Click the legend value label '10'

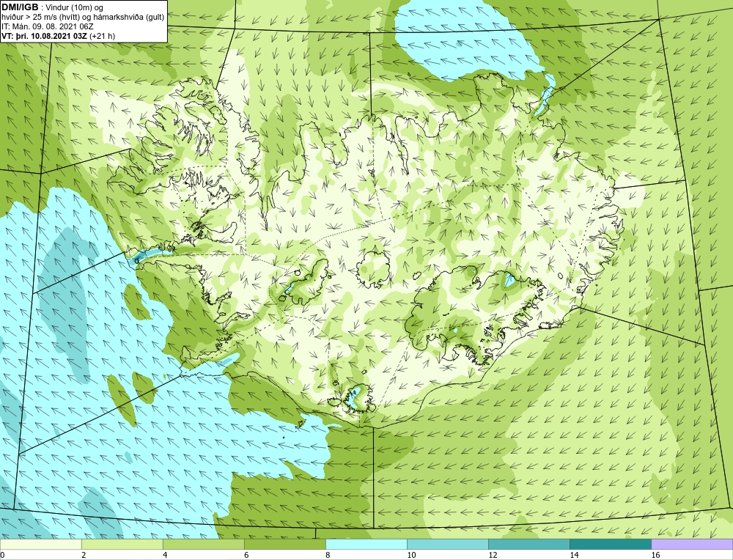(x=410, y=555)
